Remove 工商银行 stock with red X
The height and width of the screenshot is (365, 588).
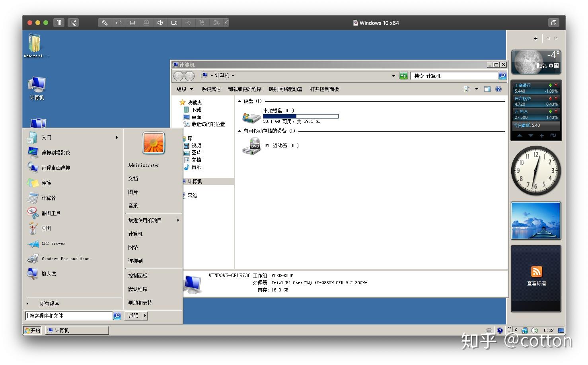coord(556,85)
